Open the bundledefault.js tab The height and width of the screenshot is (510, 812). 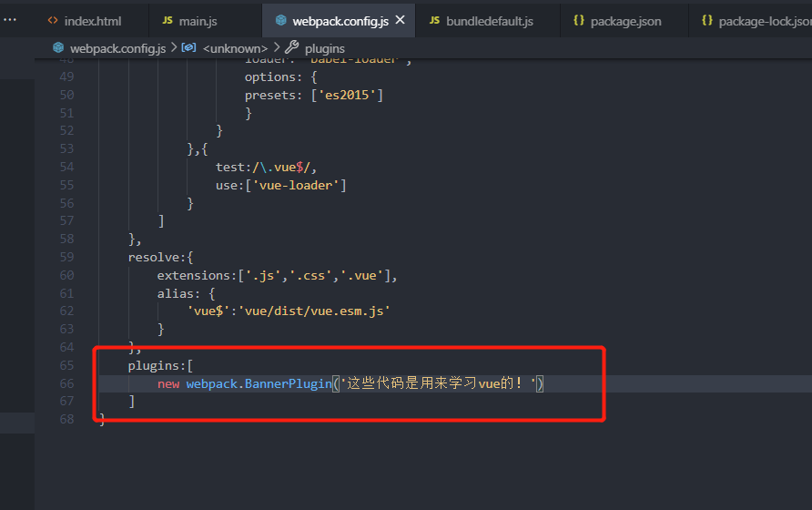(x=489, y=21)
